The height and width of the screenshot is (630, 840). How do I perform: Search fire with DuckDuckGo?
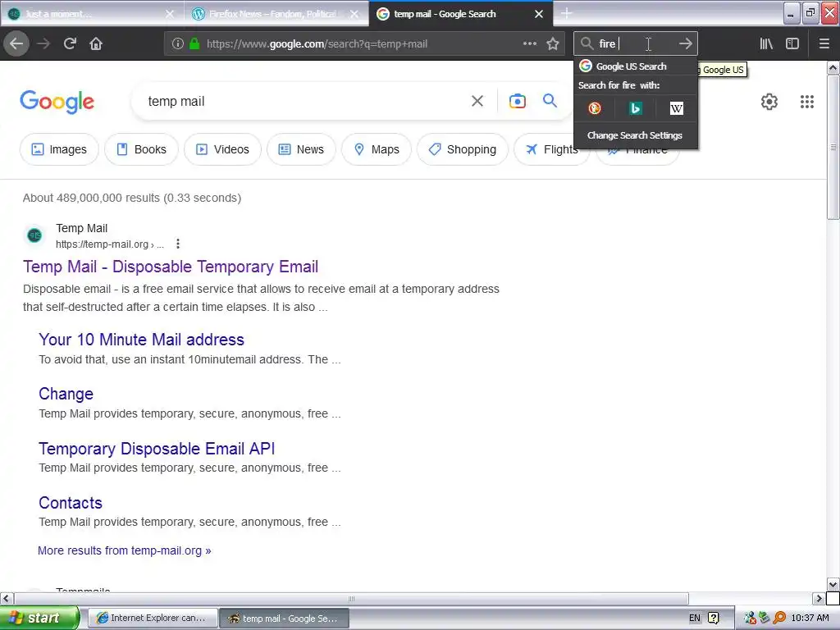pos(594,109)
